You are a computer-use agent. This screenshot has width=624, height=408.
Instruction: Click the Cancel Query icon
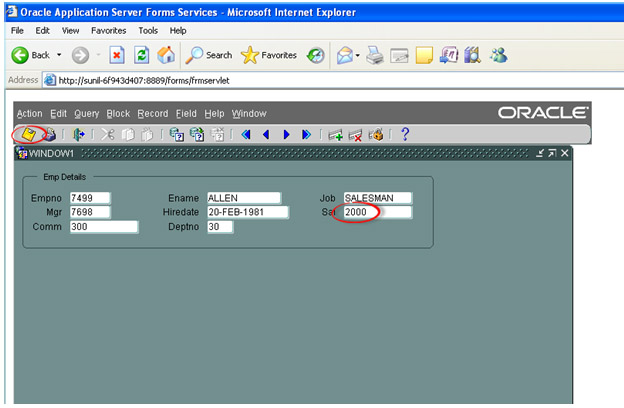click(x=217, y=135)
